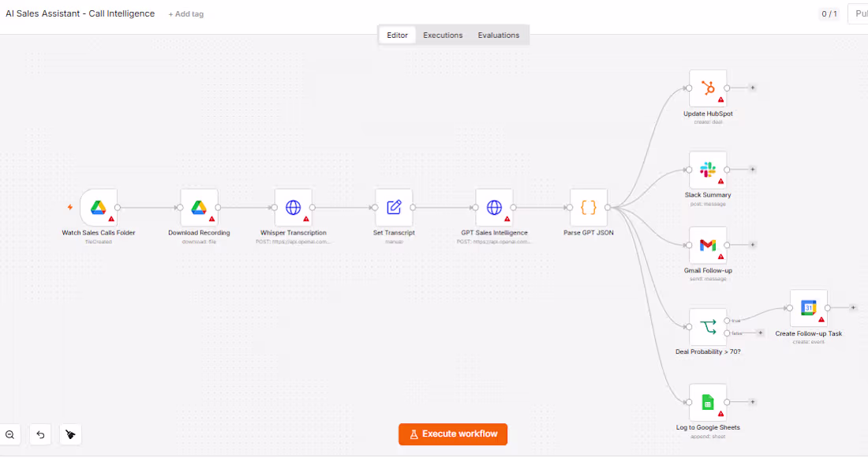868x458 pixels.
Task: Open the Deal Probability > 70? IF node
Action: coord(708,327)
